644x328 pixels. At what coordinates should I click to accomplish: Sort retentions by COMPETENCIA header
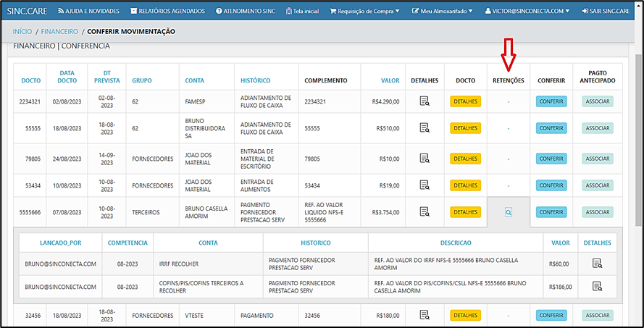[x=127, y=243]
